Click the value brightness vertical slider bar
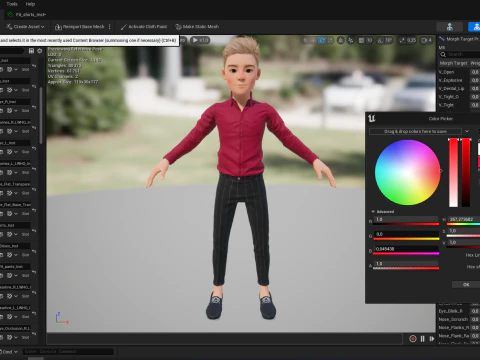This screenshot has height=360, width=480. coord(466,172)
